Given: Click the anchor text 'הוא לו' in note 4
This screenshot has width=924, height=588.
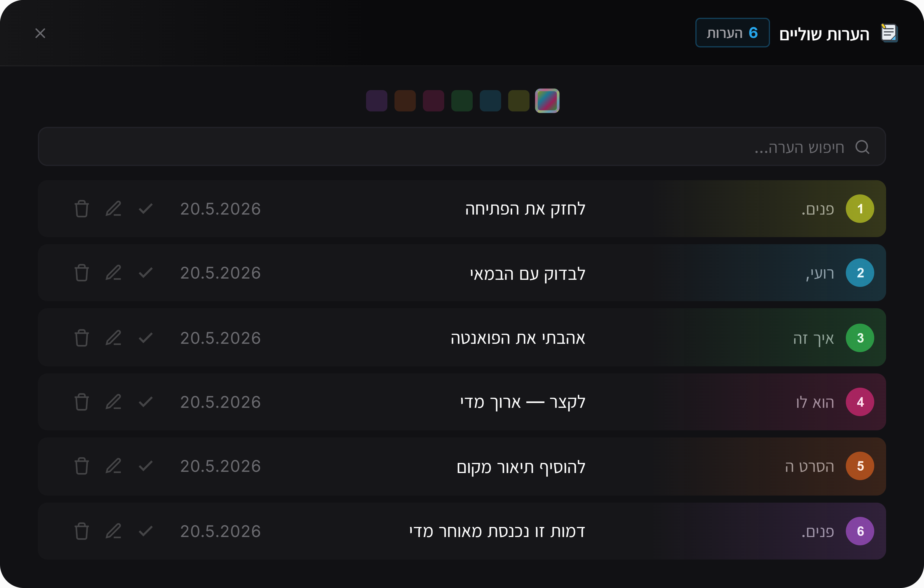Looking at the screenshot, I should [815, 402].
